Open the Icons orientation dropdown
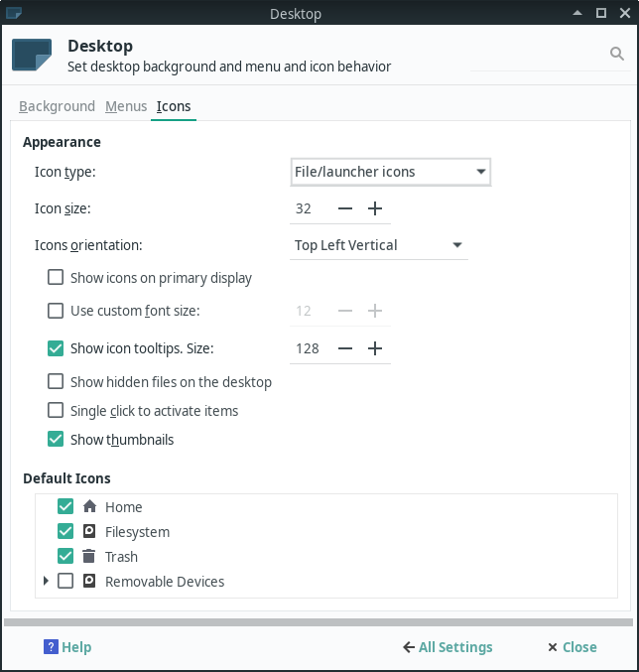This screenshot has height=672, width=639. [x=379, y=245]
